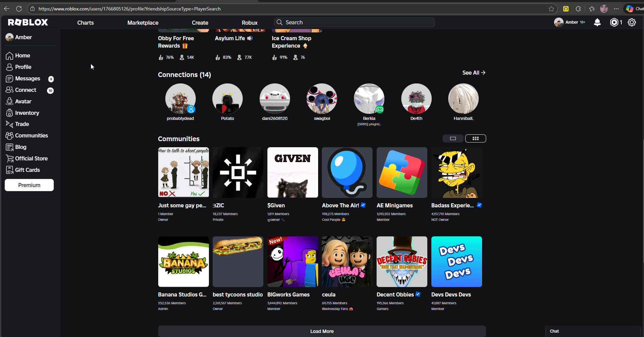Open probablydead's profile avatar
Image resolution: width=644 pixels, height=337 pixels.
[x=180, y=99]
